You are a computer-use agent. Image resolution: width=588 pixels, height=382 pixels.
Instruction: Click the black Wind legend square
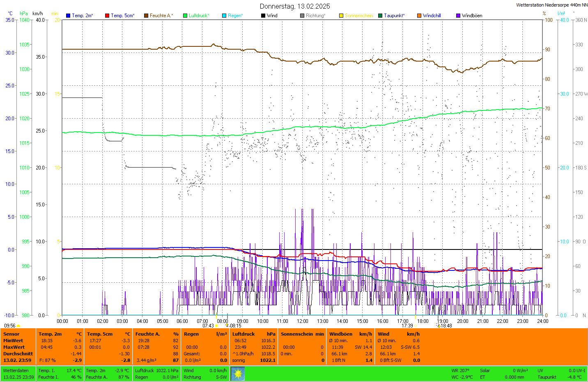click(263, 16)
